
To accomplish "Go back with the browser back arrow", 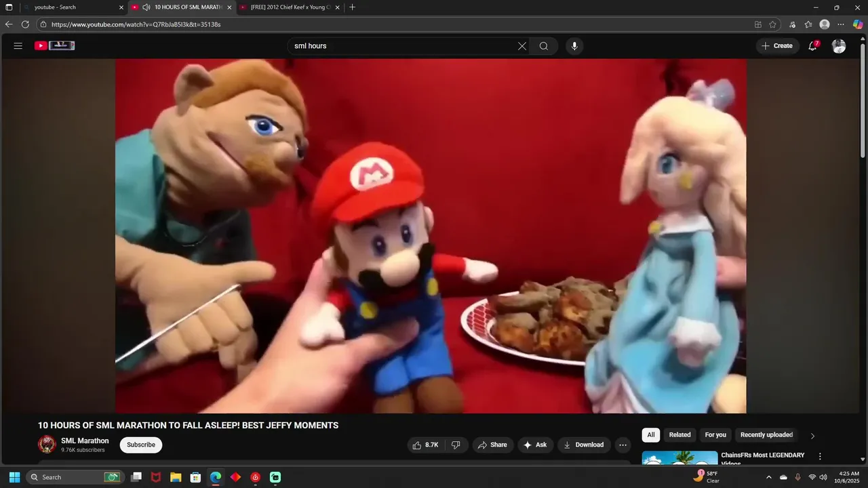I will (x=9, y=24).
